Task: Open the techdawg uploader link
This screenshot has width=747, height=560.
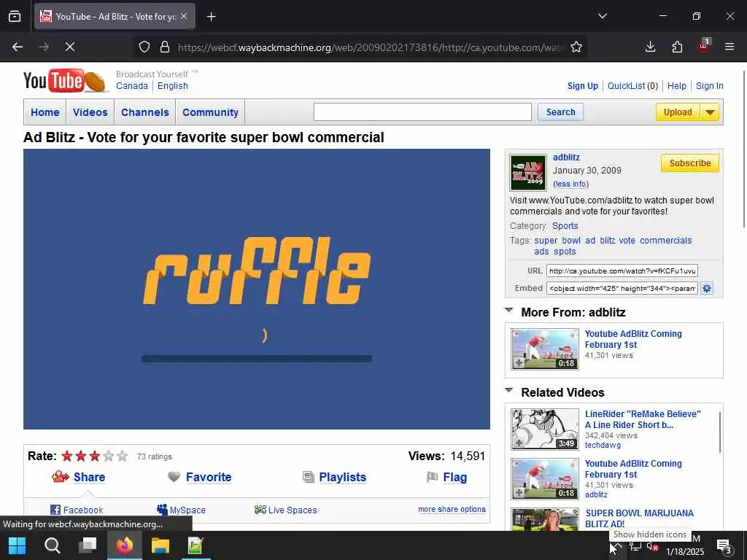Action: pyautogui.click(x=603, y=446)
